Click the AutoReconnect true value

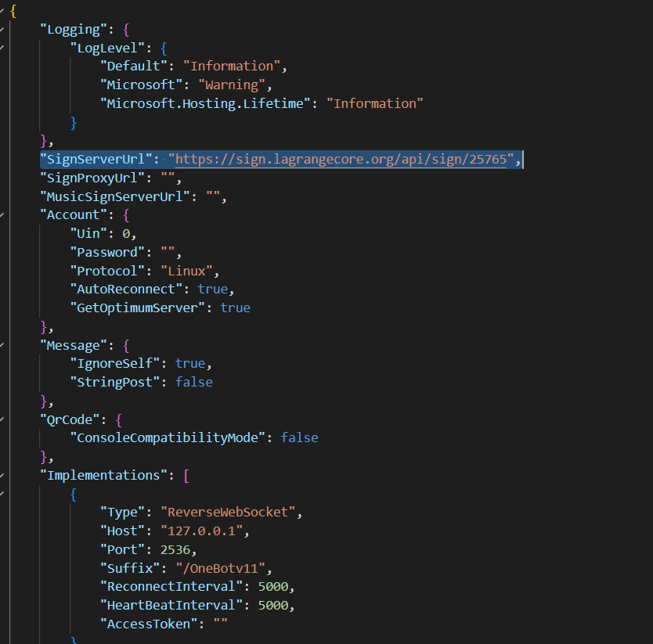coord(212,290)
